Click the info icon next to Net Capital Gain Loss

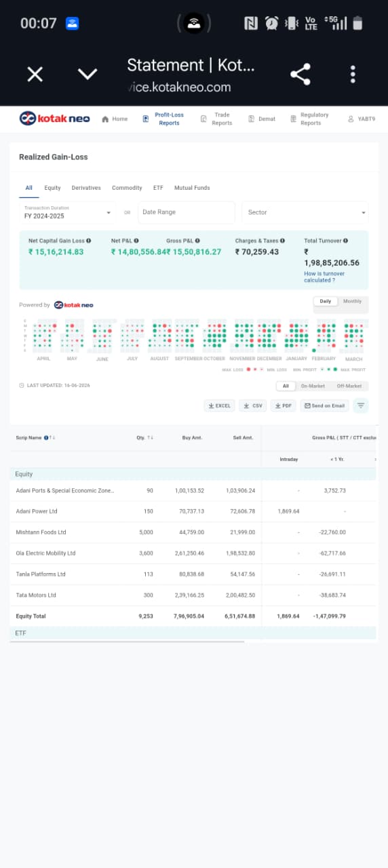click(88, 241)
